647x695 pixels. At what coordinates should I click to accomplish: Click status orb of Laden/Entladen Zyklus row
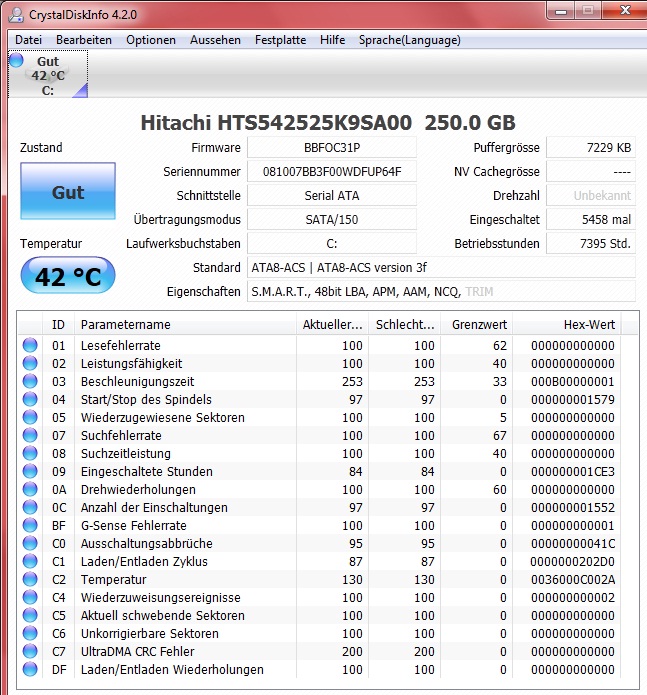[x=30, y=561]
